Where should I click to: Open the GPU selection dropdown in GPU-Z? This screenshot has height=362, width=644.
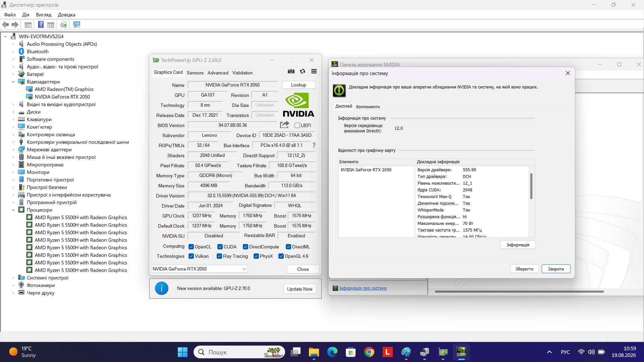point(200,269)
